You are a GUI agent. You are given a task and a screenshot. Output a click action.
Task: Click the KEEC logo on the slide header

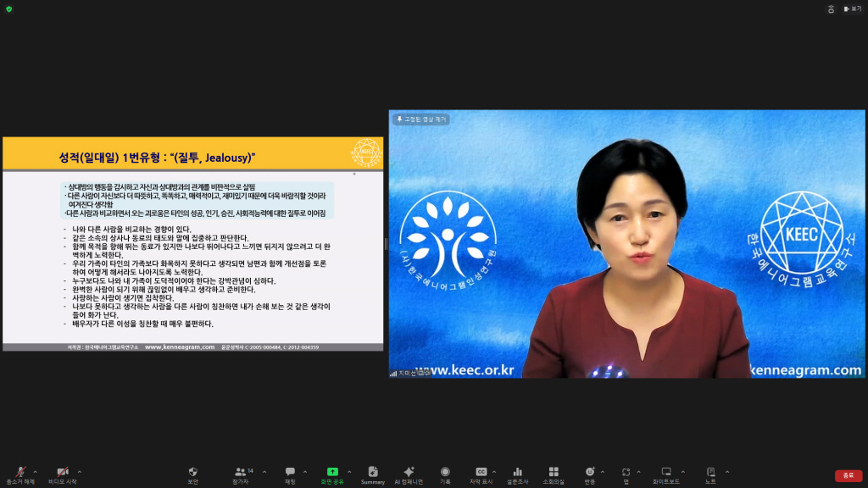click(x=366, y=152)
